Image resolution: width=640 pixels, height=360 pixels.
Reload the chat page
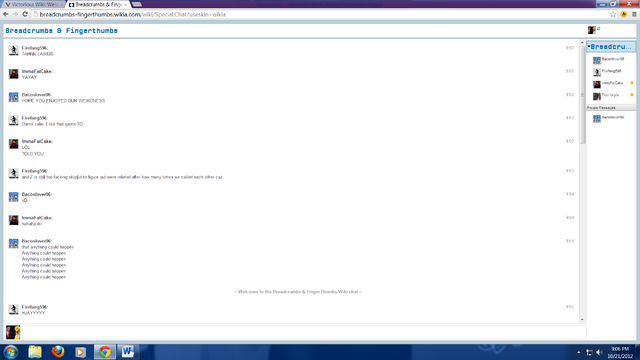(25, 14)
